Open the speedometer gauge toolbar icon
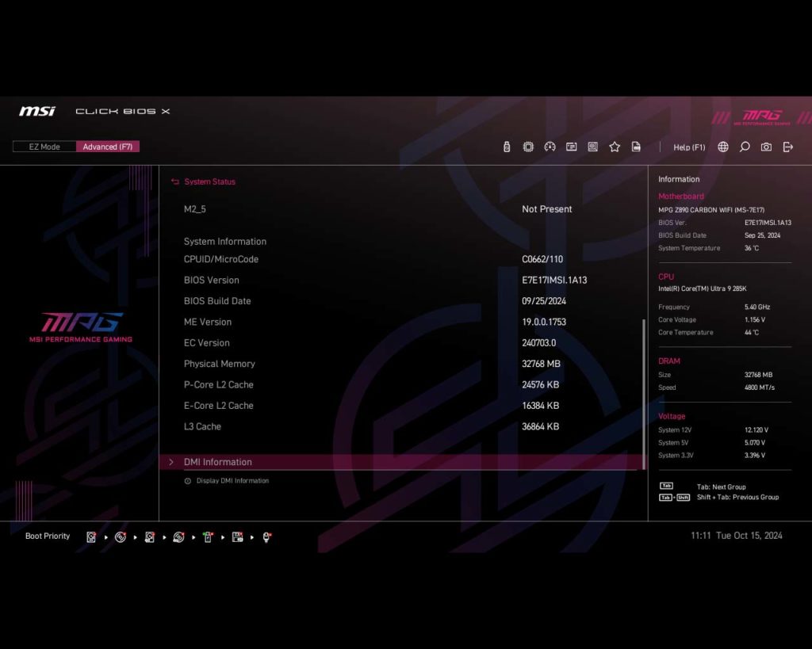Screen dimensions: 812x649 550,147
